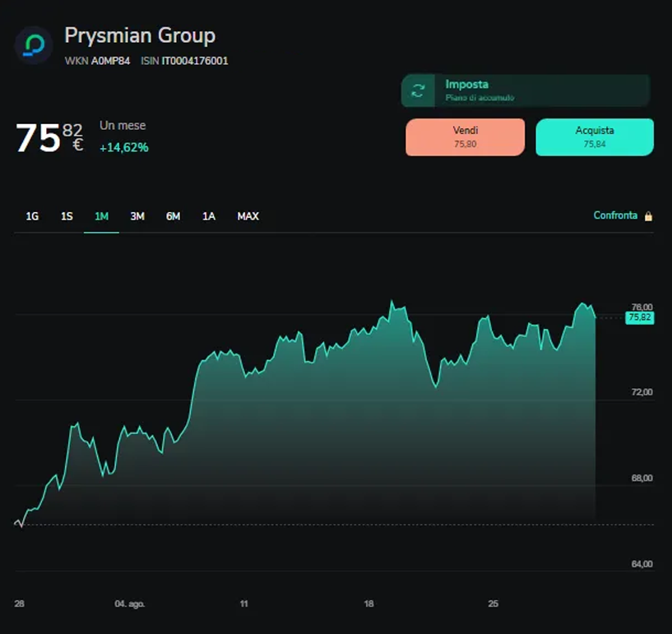The width and height of the screenshot is (672, 634).
Task: Select the 1G time range tab
Action: (x=32, y=216)
